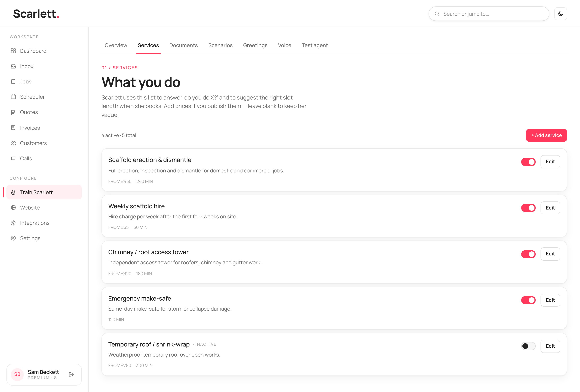Open Jobs from the sidebar
Image resolution: width=580 pixels, height=392 pixels.
(x=44, y=82)
